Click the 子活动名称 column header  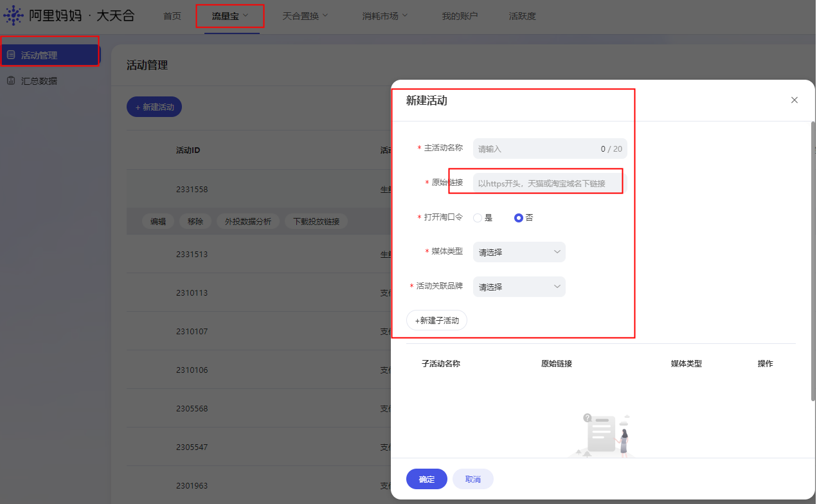tap(441, 363)
